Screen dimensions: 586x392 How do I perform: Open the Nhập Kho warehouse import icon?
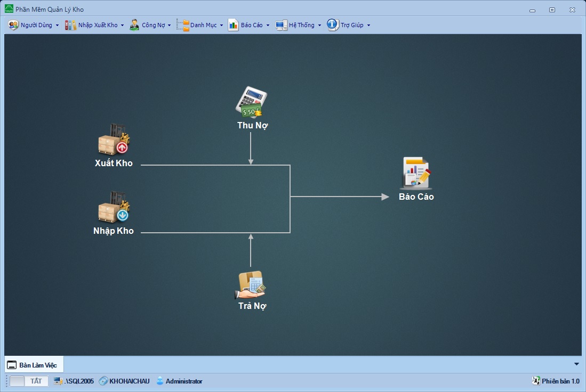114,207
